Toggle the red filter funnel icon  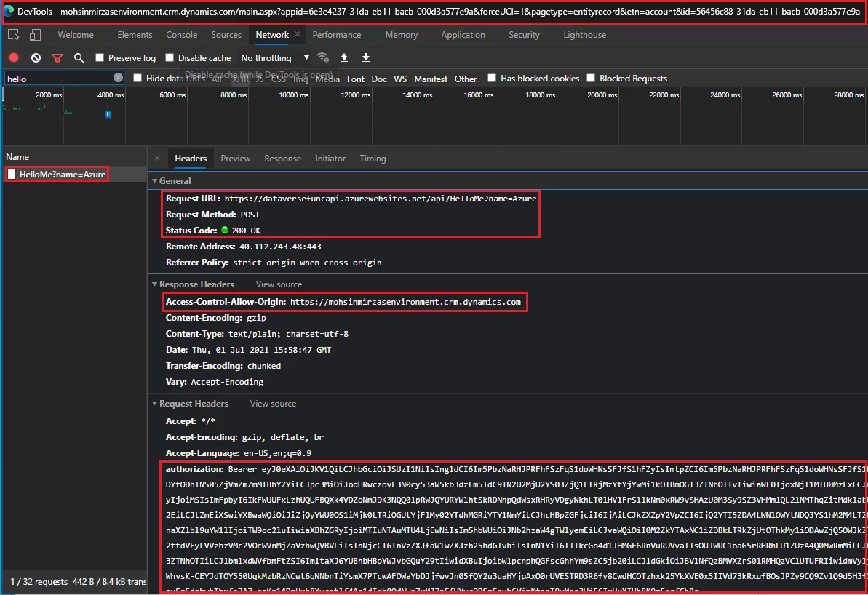[57, 57]
